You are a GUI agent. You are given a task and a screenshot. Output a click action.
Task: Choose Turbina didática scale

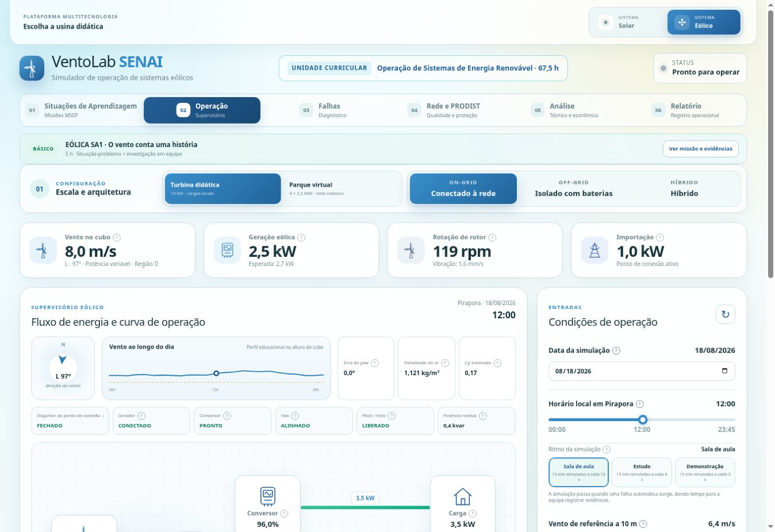click(223, 188)
